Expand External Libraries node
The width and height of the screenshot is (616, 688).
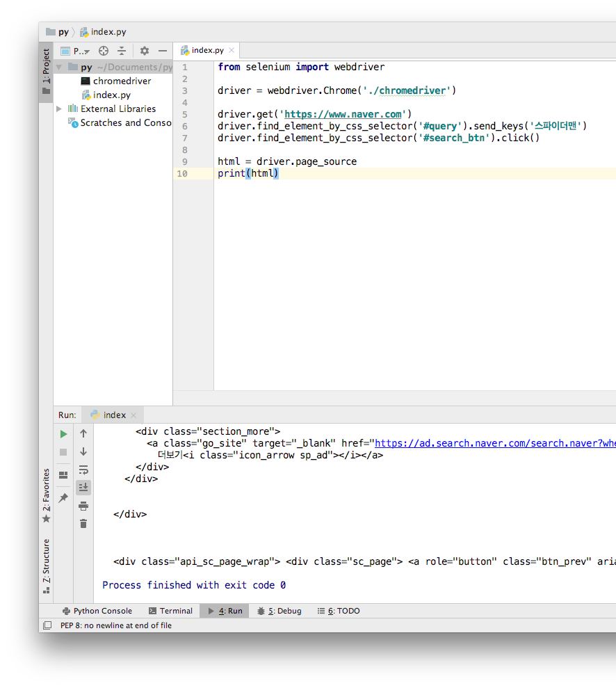(59, 109)
